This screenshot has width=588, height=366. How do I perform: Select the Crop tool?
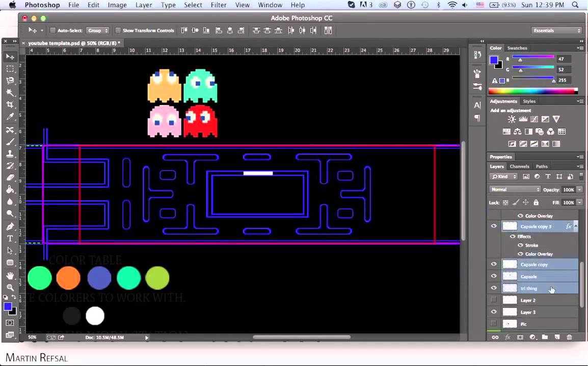click(10, 104)
